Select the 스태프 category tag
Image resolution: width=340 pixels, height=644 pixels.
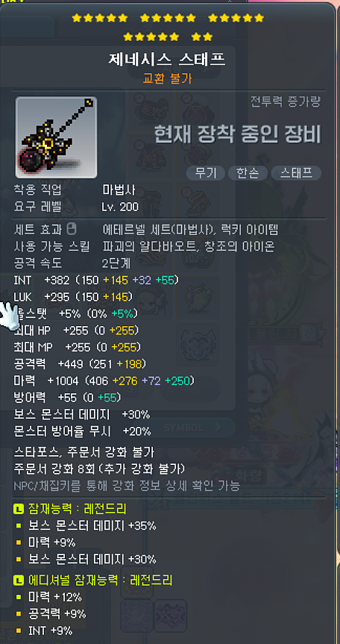296,173
